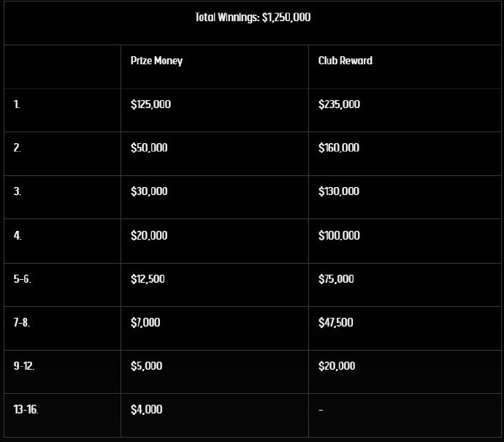
Task: Click the $4,000 prize money cell
Action: [x=146, y=410]
